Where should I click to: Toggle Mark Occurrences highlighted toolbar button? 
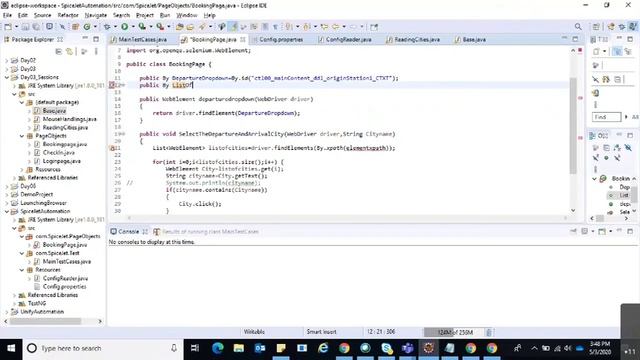click(234, 27)
